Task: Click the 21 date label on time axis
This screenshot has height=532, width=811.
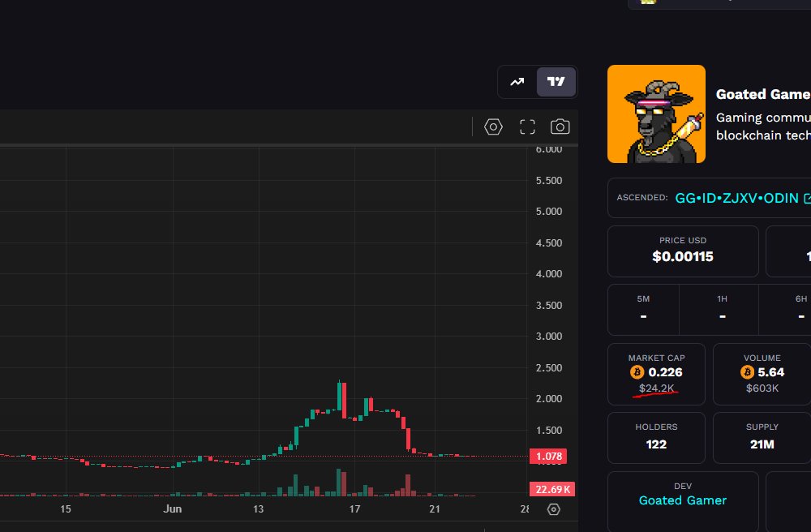Action: 435,508
